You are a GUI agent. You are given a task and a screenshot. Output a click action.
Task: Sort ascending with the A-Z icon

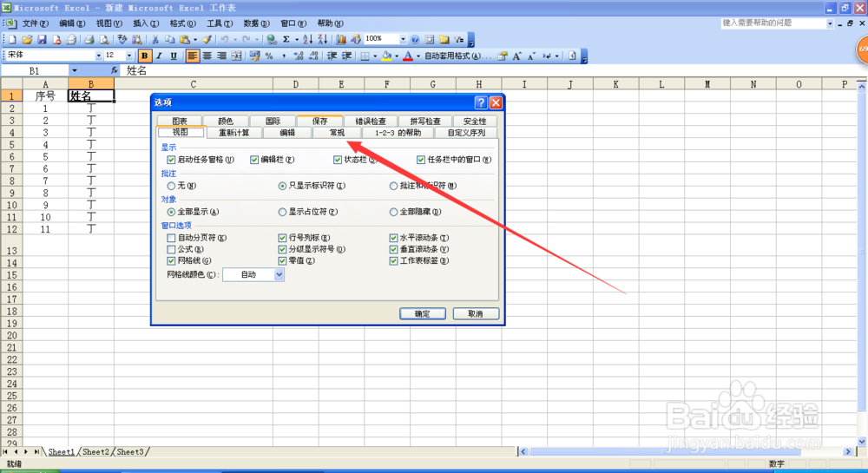(x=308, y=39)
